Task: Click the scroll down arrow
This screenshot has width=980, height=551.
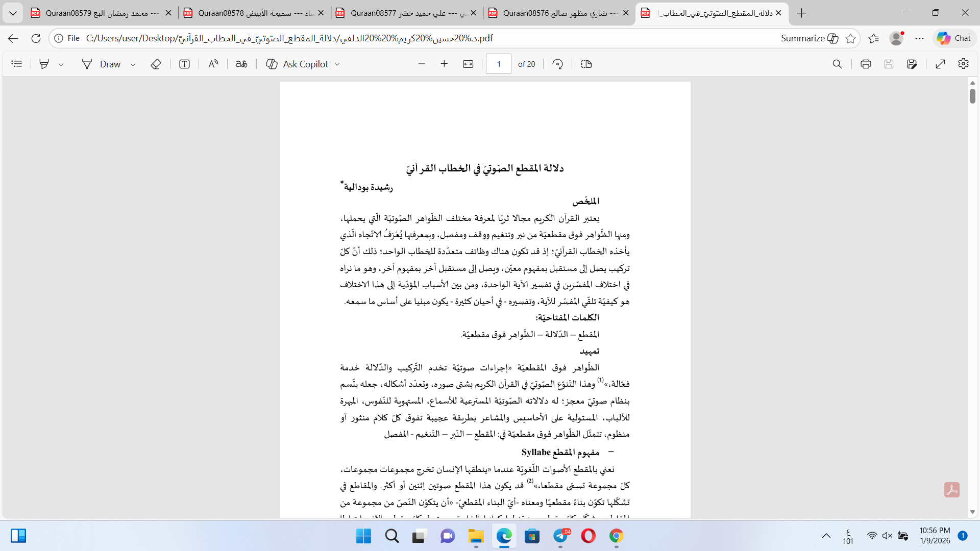Action: [972, 512]
